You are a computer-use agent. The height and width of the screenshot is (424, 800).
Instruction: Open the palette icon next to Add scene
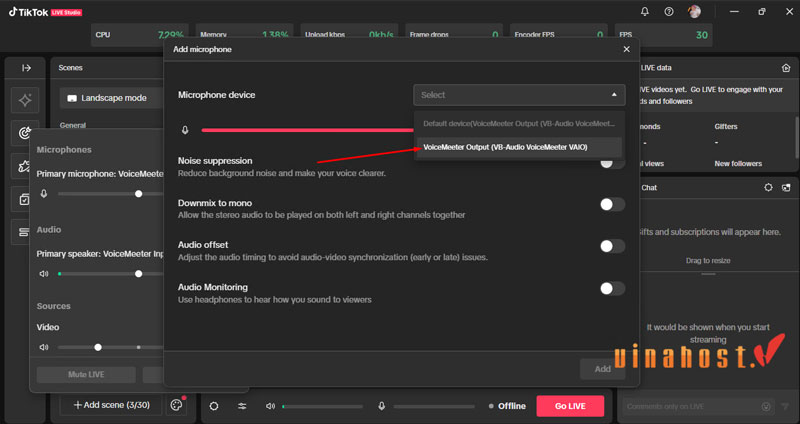(176, 405)
